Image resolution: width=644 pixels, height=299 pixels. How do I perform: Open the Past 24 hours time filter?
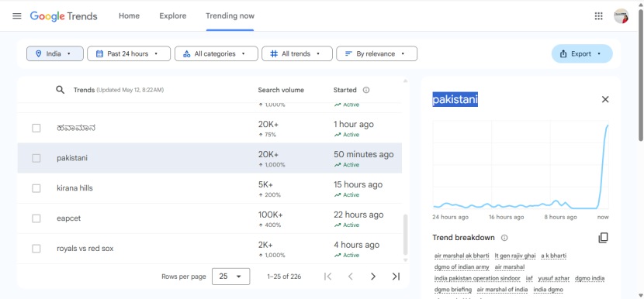coord(129,53)
